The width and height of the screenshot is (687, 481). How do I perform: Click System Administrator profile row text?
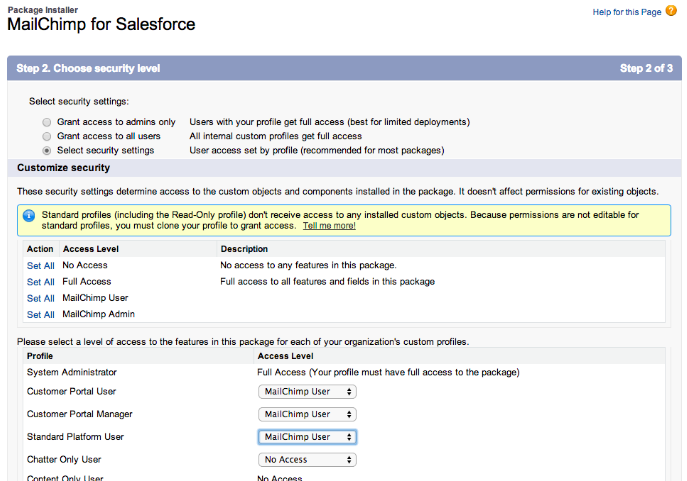(72, 372)
